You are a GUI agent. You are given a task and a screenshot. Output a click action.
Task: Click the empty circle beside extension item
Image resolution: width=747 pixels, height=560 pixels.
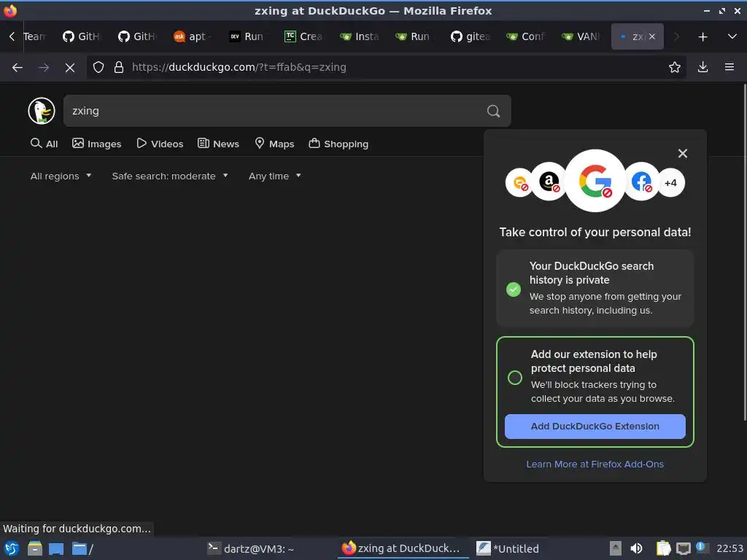pyautogui.click(x=515, y=378)
